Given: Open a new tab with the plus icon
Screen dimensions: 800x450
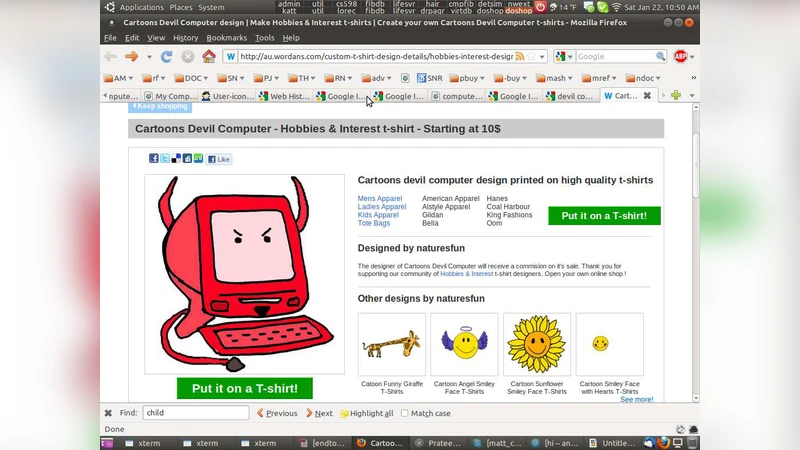Looking at the screenshot, I should click(x=677, y=96).
